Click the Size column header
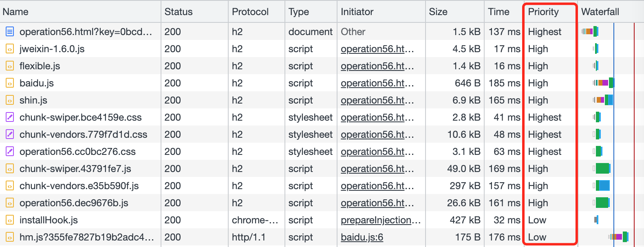644x247 pixels. [x=438, y=12]
